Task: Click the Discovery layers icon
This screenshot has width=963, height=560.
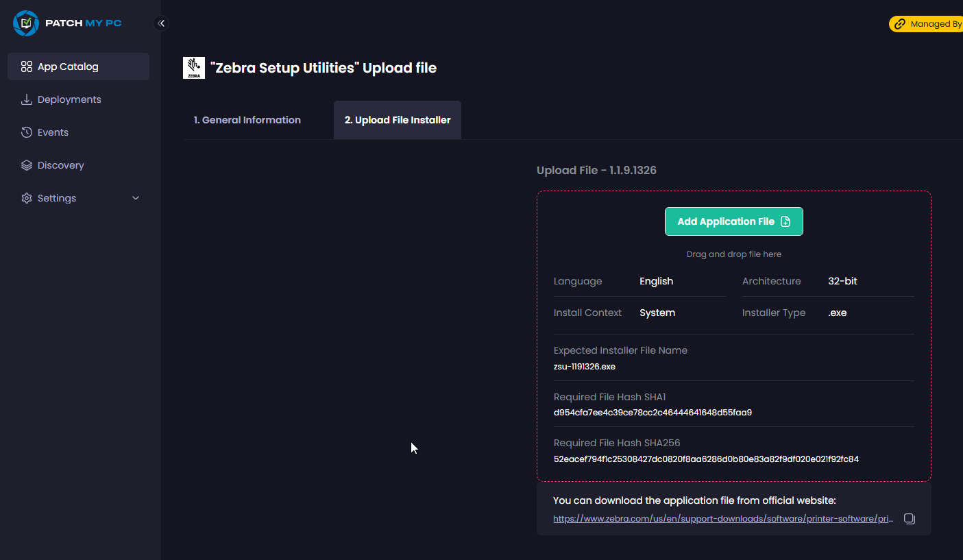Action: (x=27, y=165)
